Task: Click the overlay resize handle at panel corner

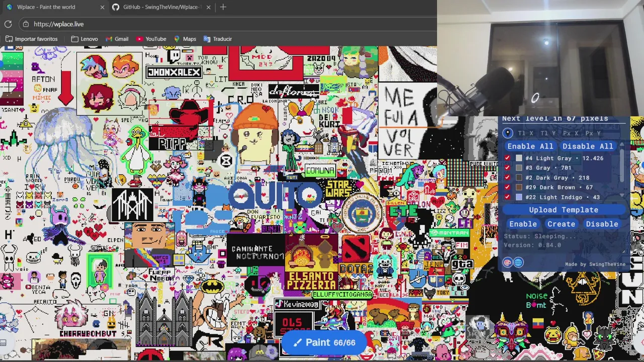Action: [x=624, y=251]
